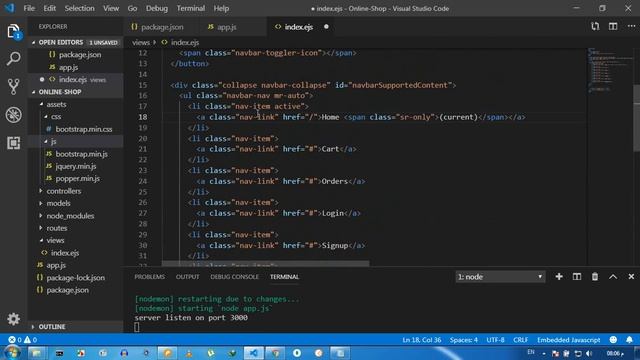640x360 pixels.
Task: Open the Terminal menu
Action: pyautogui.click(x=191, y=8)
